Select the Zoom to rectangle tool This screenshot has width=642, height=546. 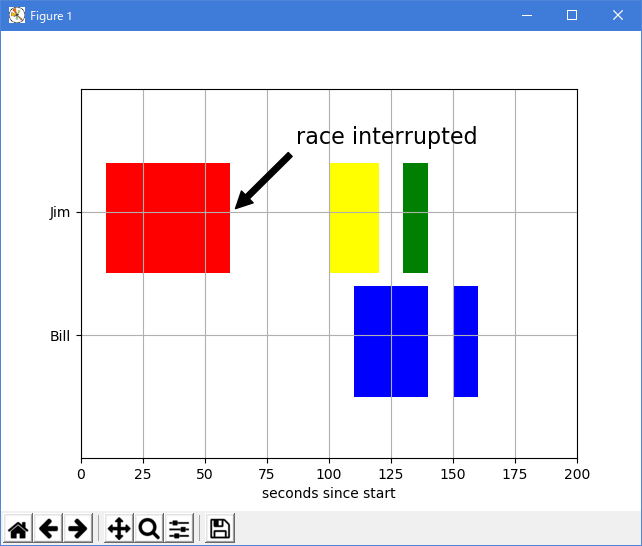[x=149, y=528]
